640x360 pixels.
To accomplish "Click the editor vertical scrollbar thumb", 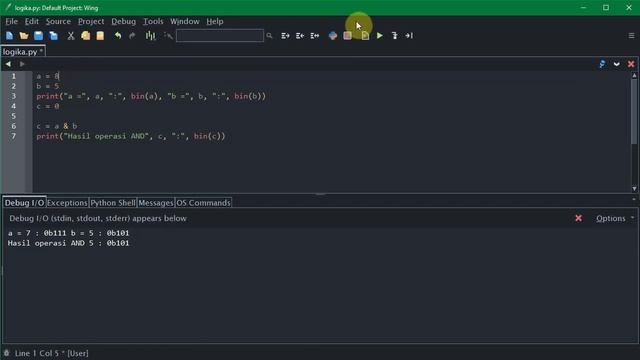I will (x=634, y=111).
